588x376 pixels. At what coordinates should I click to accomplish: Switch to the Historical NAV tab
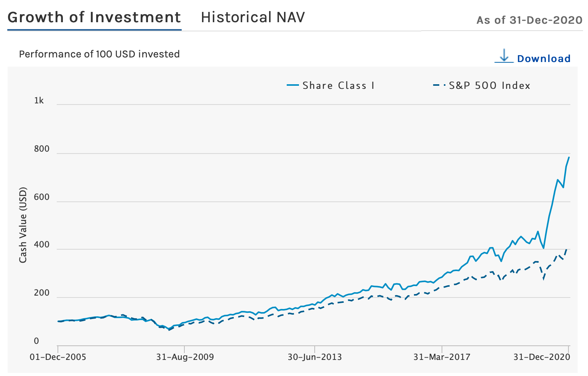(253, 18)
